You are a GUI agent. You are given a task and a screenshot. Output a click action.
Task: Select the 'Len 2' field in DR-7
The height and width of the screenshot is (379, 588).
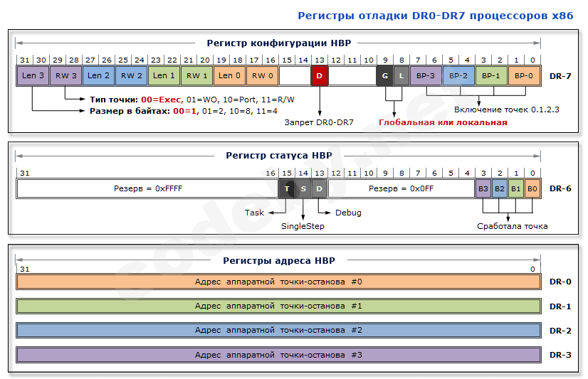coord(99,75)
